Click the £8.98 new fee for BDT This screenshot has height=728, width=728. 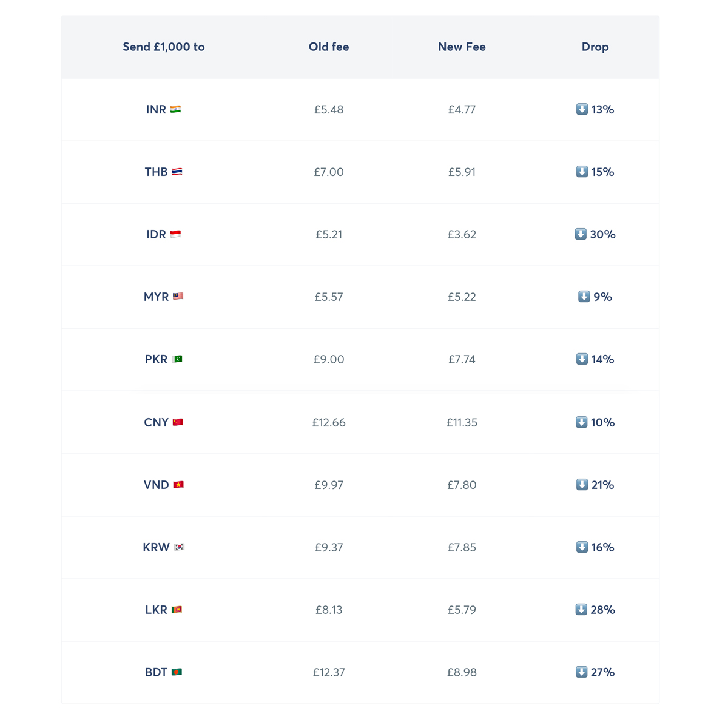[x=462, y=672]
